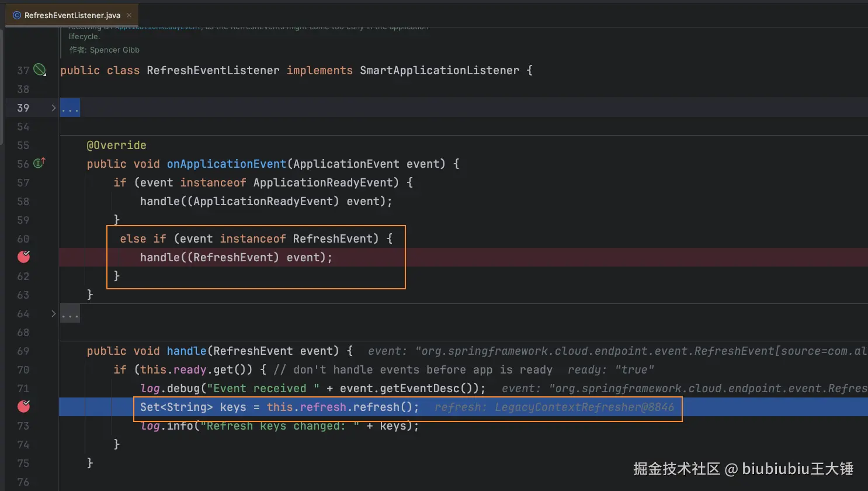
Task: Click this.ready.get() condition on line 70
Action: click(196, 369)
